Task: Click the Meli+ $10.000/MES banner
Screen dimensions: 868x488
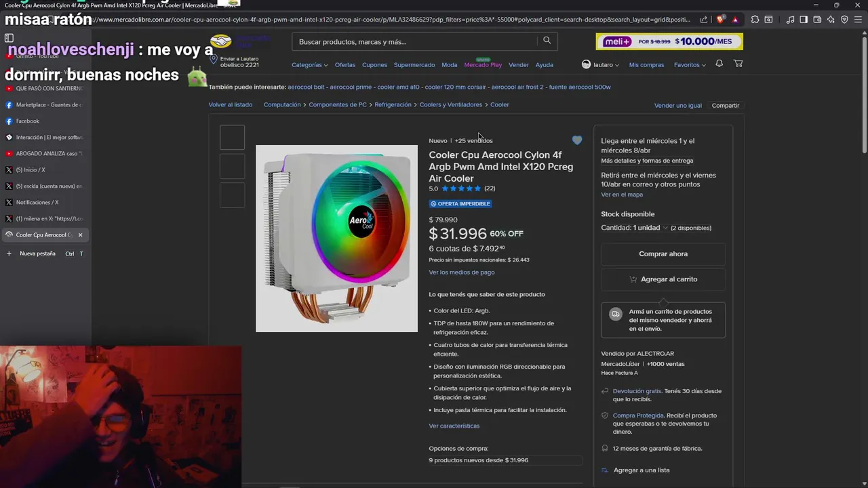Action: click(669, 41)
